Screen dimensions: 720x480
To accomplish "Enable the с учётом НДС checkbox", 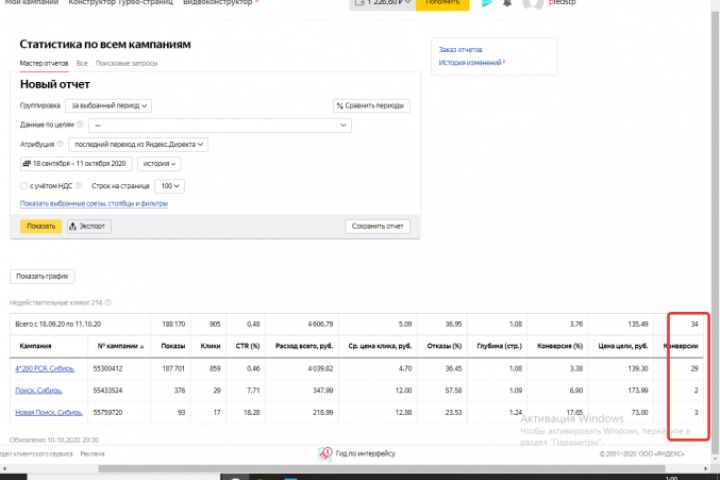I will pyautogui.click(x=23, y=186).
